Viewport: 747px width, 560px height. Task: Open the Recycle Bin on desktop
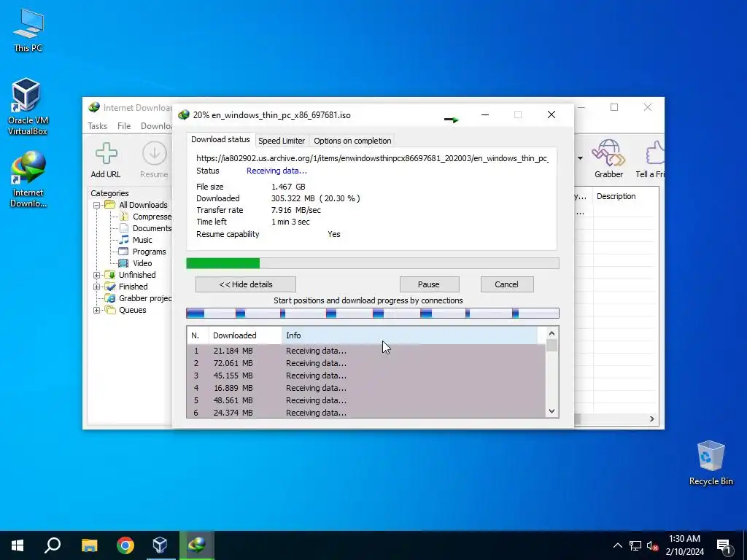point(711,463)
